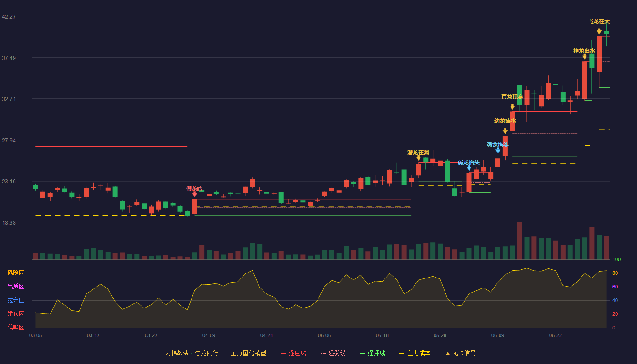Click the 幼龙嬉水 signal arrow marker
The width and height of the screenshot is (637, 364).
pyautogui.click(x=505, y=131)
